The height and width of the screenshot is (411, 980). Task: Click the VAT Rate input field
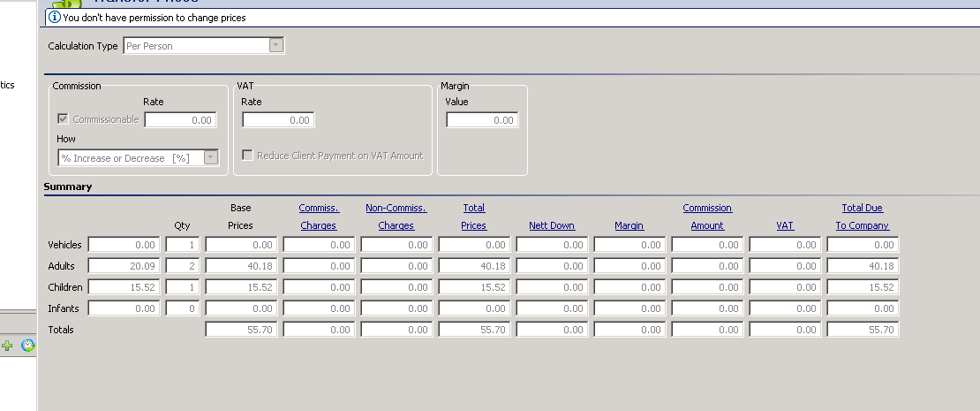tap(278, 120)
